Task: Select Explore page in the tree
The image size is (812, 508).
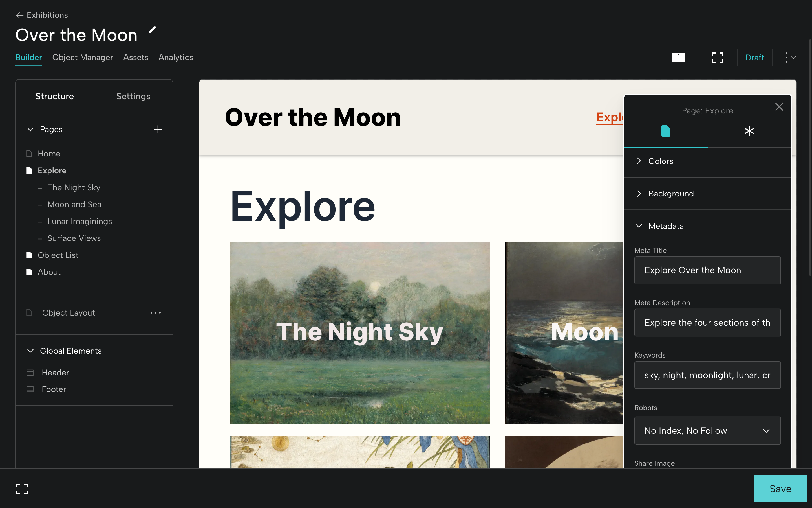Action: point(52,170)
